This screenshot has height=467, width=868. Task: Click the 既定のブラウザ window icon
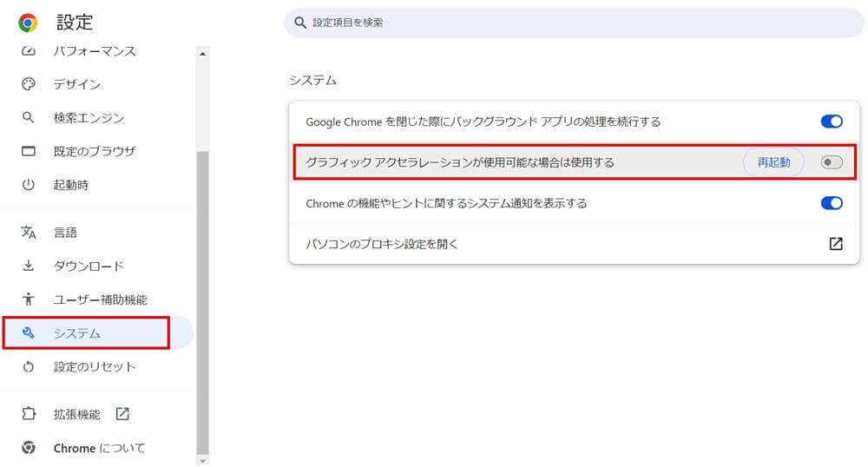[29, 151]
